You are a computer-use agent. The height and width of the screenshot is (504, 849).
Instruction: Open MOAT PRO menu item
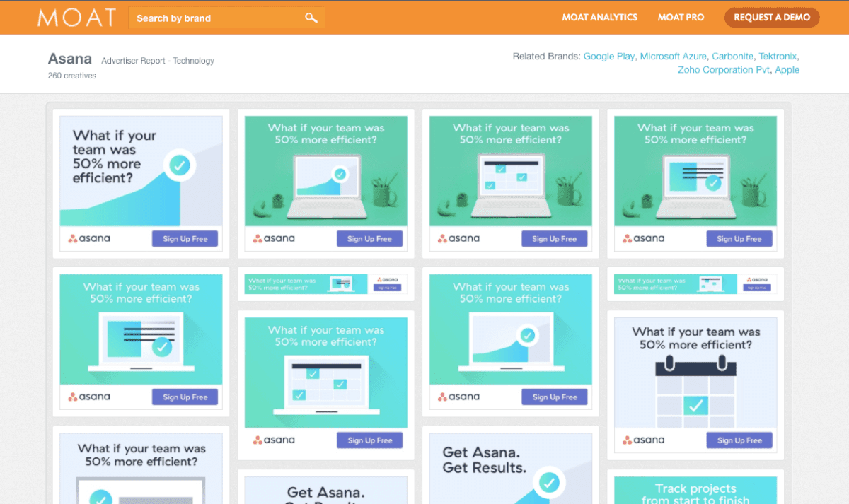[x=681, y=18]
